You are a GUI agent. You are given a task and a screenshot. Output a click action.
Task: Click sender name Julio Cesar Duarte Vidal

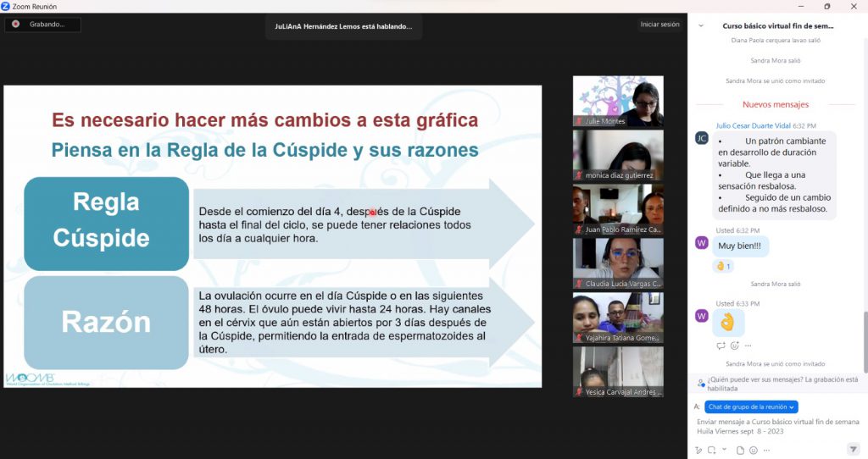[x=753, y=125]
